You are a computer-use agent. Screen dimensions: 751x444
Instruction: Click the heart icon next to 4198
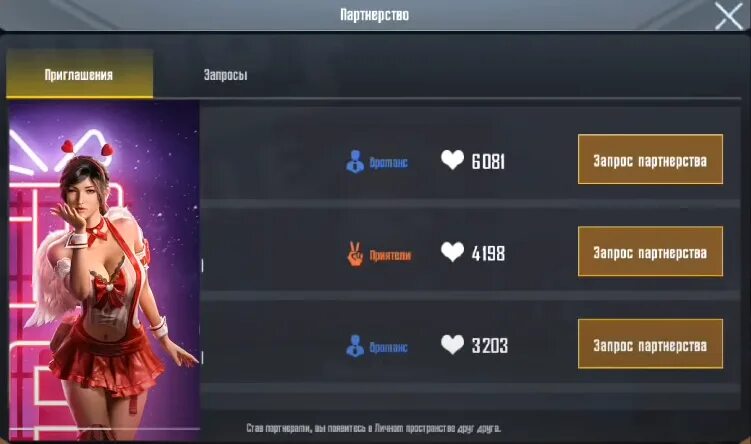tap(452, 252)
